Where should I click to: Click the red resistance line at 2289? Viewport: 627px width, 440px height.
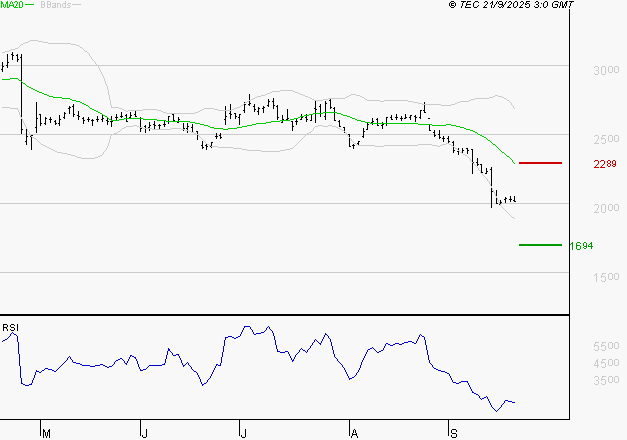[x=540, y=163]
